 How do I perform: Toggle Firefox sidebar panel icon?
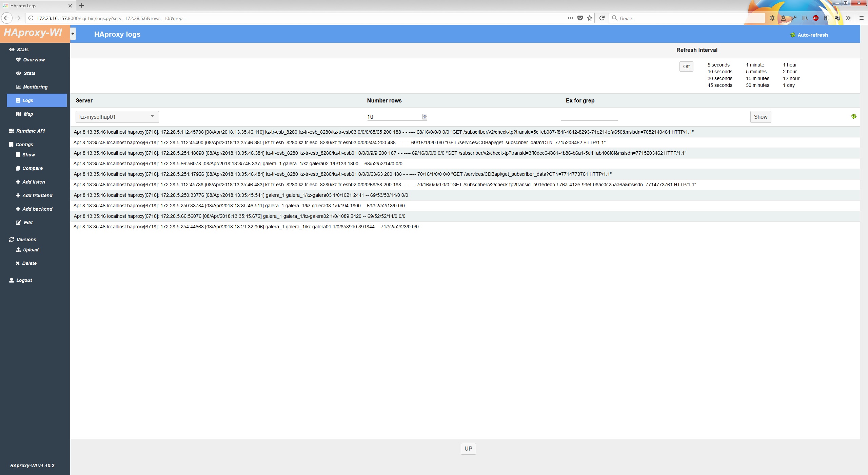(827, 18)
